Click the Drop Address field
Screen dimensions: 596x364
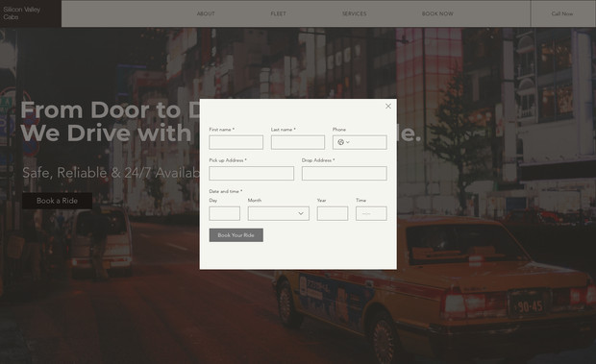click(344, 174)
